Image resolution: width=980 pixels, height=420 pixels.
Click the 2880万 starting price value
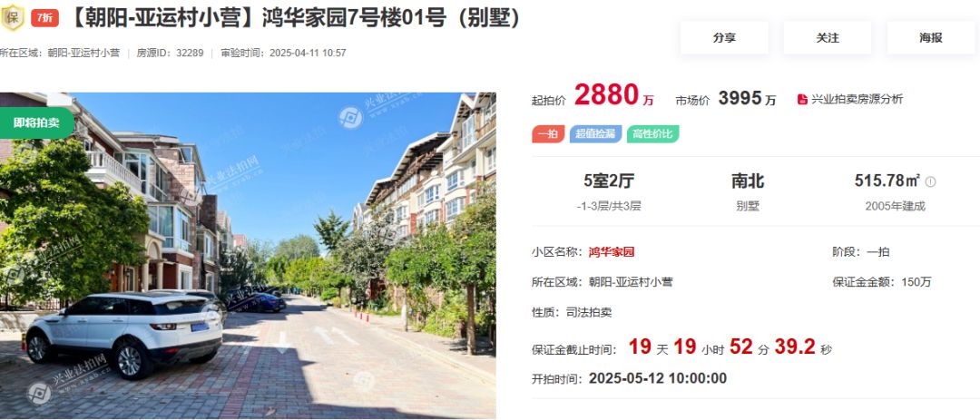point(614,95)
